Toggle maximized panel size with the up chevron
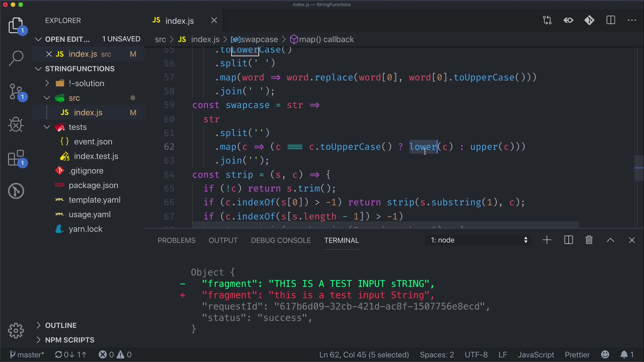Viewport: 644px width, 362px height. pos(610,240)
